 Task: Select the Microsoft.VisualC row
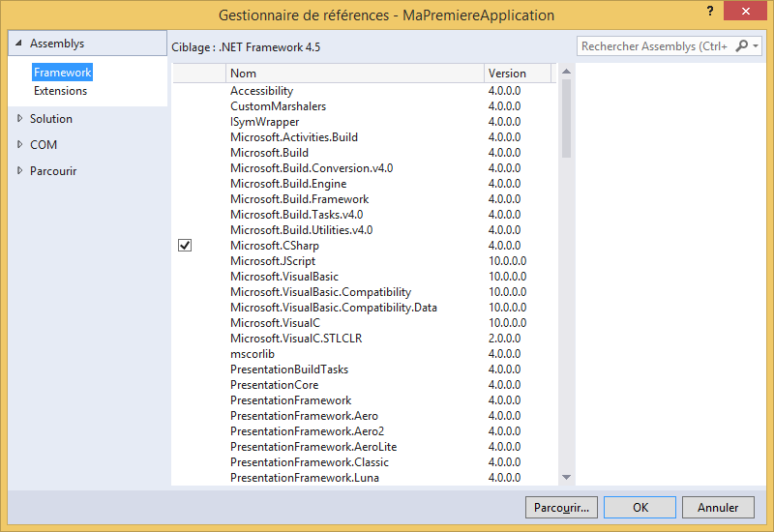(365, 323)
